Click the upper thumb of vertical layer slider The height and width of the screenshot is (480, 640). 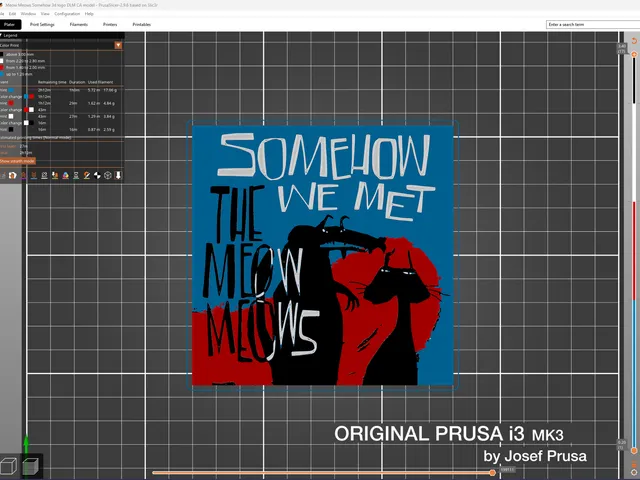634,54
